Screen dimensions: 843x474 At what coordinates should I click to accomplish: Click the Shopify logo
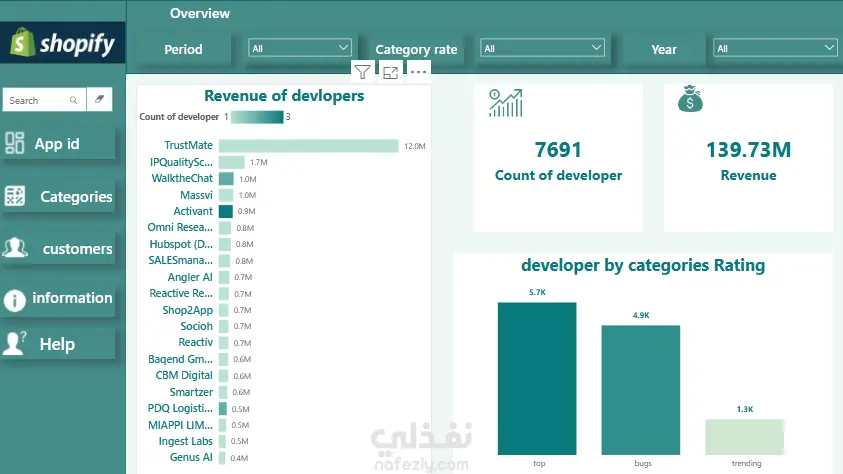click(x=63, y=43)
